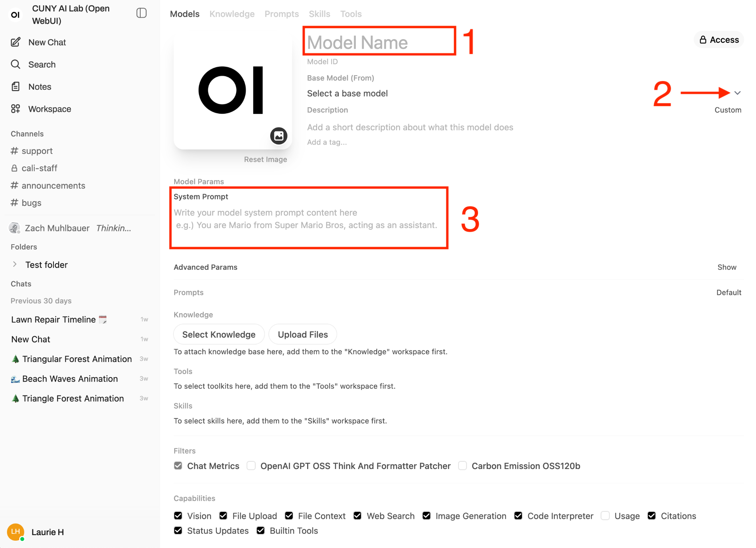Click the Upload Files button
The width and height of the screenshot is (756, 548).
click(x=303, y=334)
